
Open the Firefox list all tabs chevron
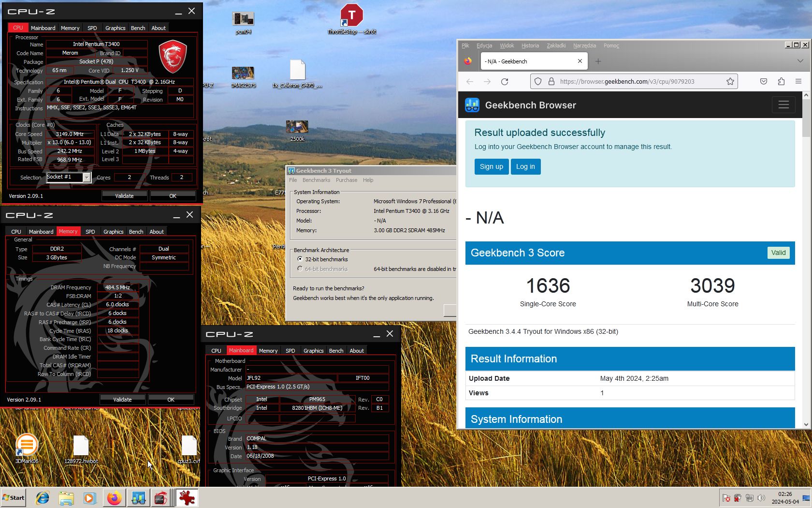point(800,61)
